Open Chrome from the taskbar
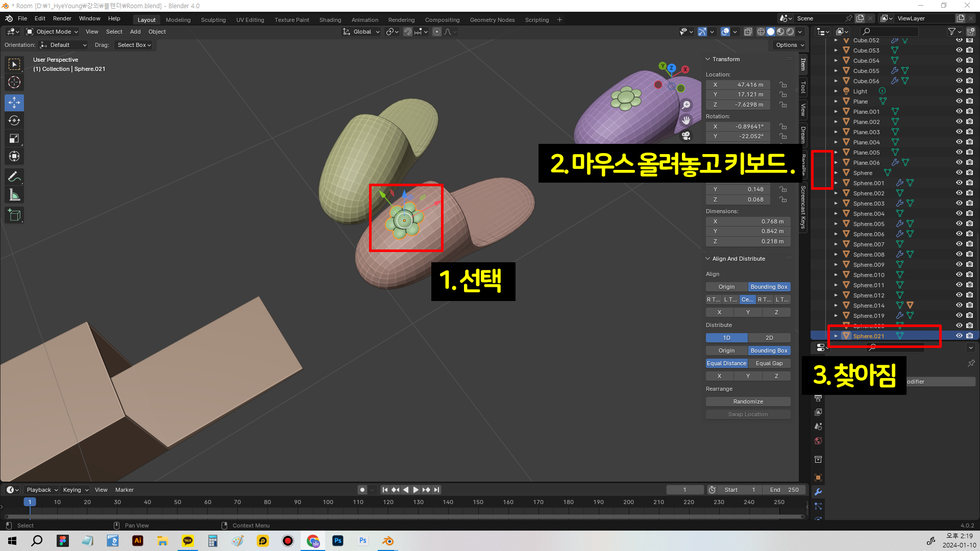Viewport: 980px width, 551px height. pos(313,541)
